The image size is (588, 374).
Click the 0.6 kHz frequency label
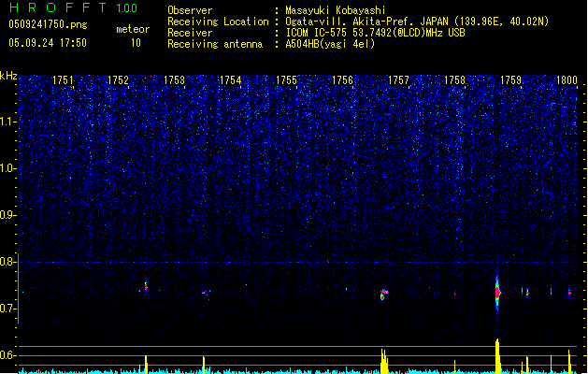(8, 355)
